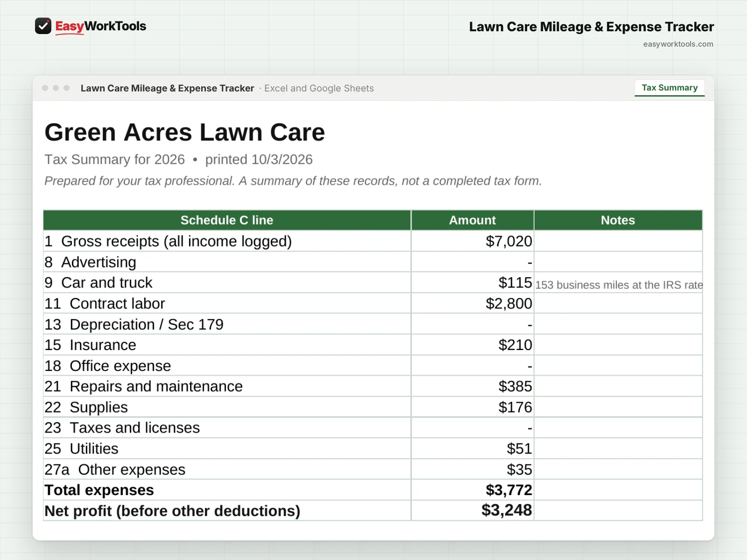
Task: Click the Repairs and maintenance amount $385
Action: click(515, 386)
